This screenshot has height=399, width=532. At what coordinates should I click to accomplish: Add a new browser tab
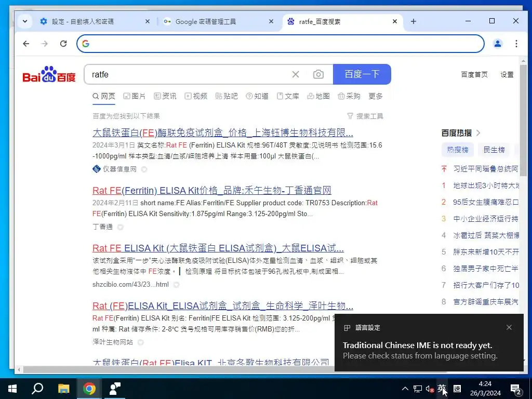413,21
